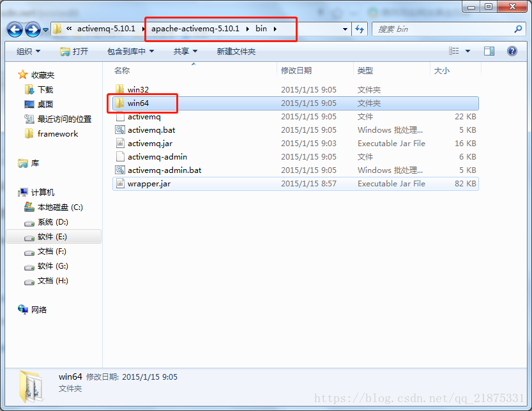Screen dimensions: 532x411
Task: Open 桌面 in favorites
Action: coord(45,105)
